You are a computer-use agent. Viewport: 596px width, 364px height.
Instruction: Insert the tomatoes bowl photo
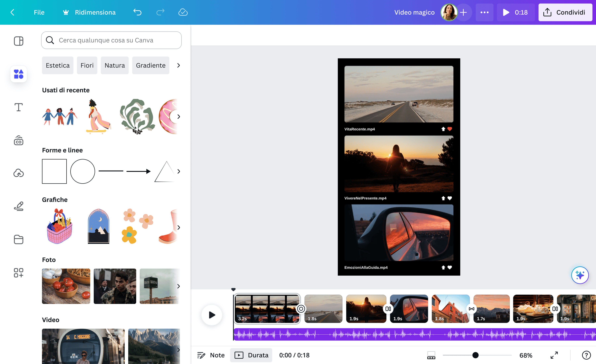tap(66, 286)
